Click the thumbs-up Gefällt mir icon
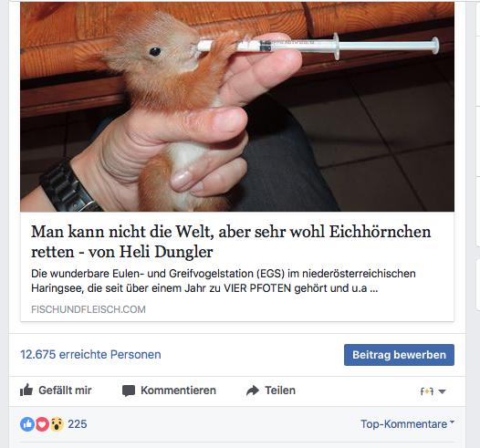 tap(26, 391)
